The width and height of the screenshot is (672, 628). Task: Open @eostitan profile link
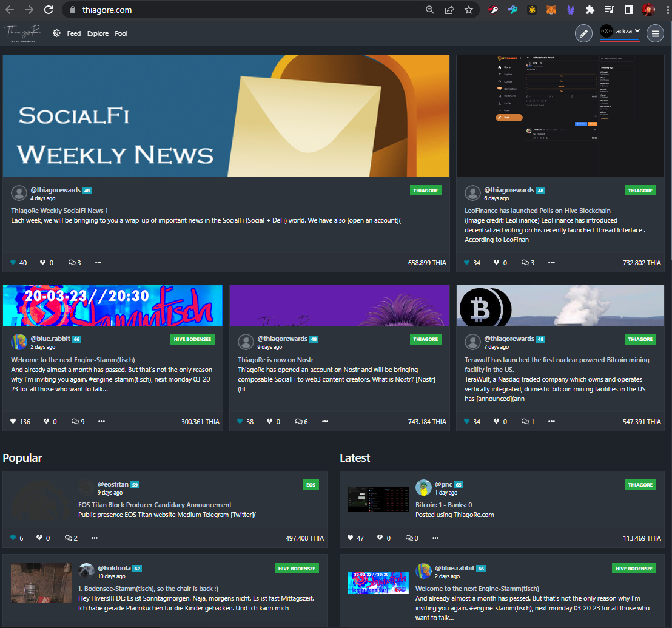[113, 484]
